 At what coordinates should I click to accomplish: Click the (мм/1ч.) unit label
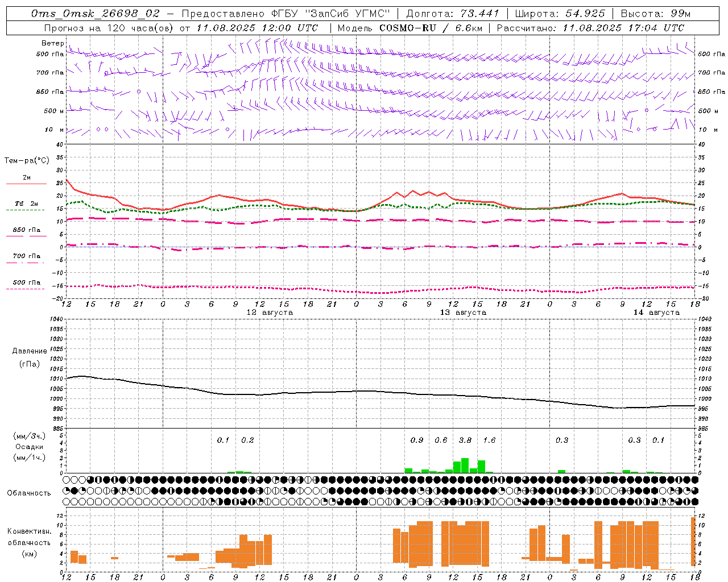30,458
